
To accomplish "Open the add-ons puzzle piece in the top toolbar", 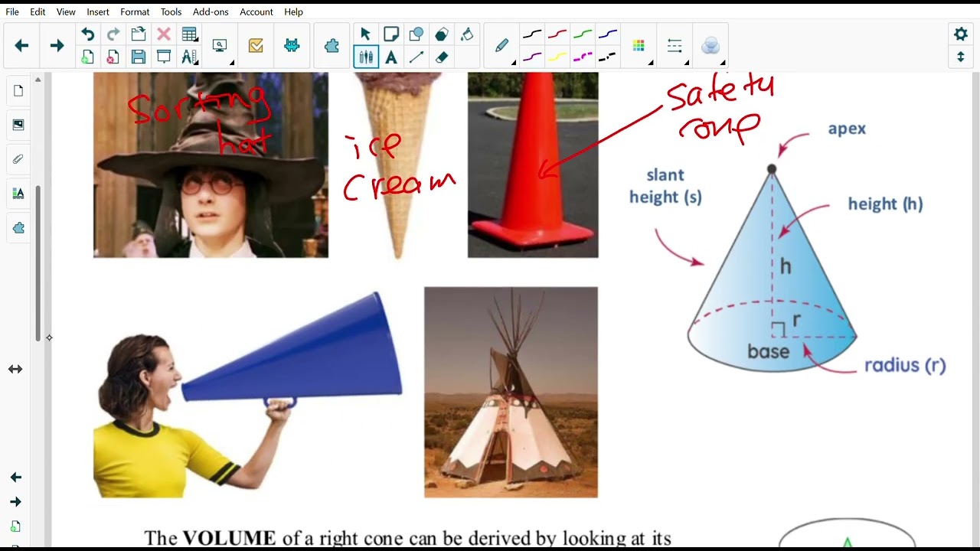I will tap(332, 46).
